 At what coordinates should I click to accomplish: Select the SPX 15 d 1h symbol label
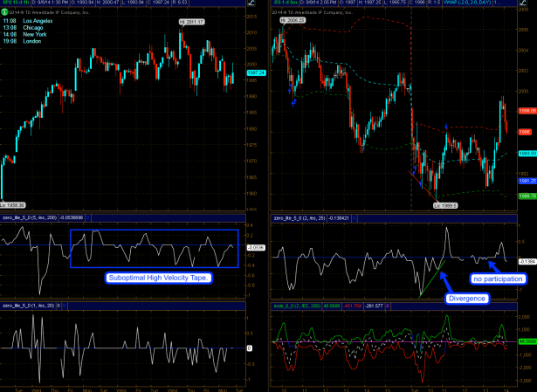tap(16, 3)
